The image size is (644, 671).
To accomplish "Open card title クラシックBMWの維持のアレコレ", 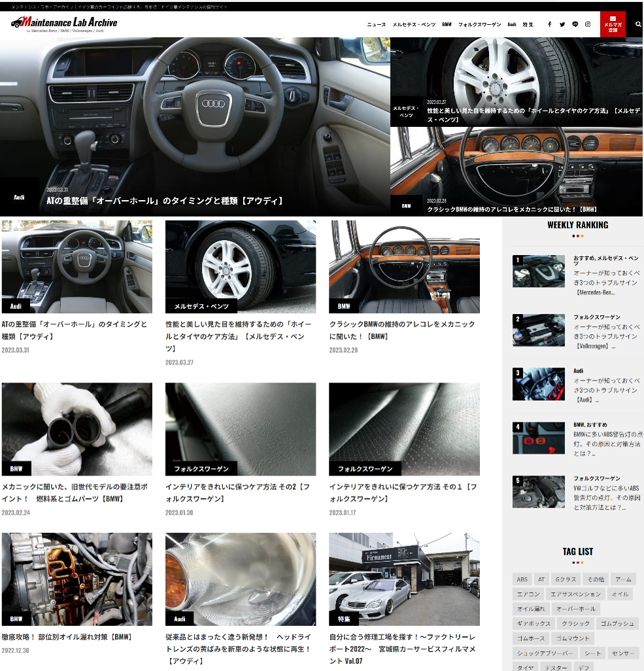I will (402, 330).
